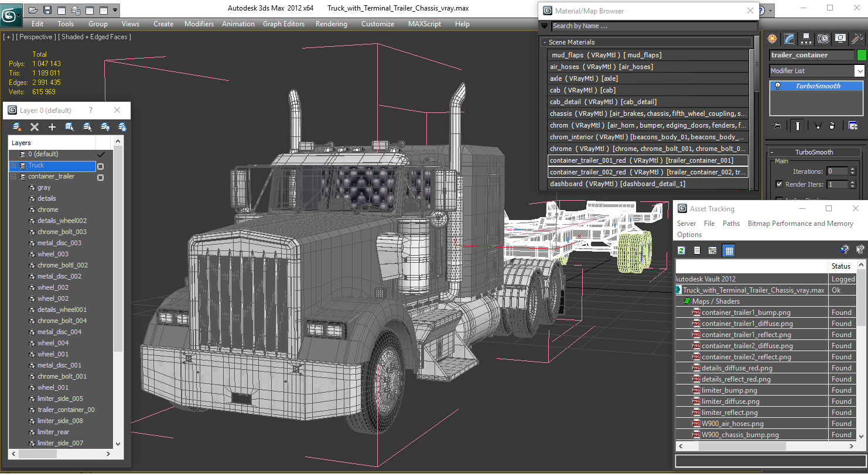Open Shaded + Edged Faces viewport menu
The image size is (868, 474).
coord(95,37)
